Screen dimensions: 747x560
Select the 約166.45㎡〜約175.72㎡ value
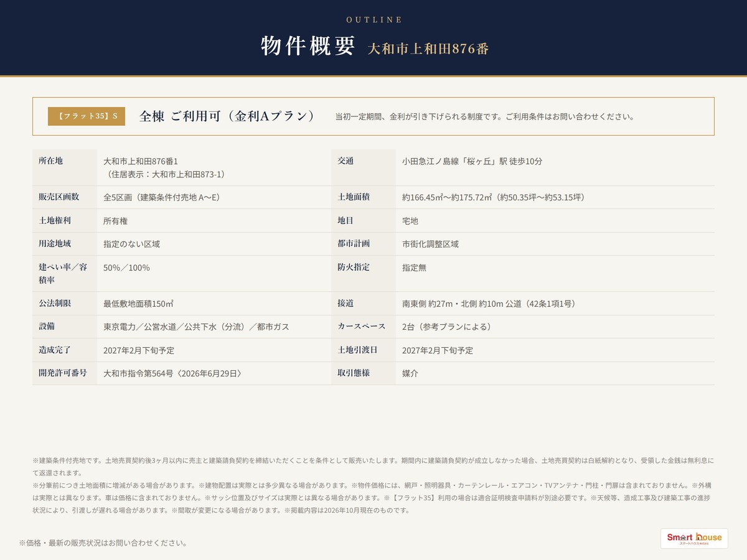point(493,197)
